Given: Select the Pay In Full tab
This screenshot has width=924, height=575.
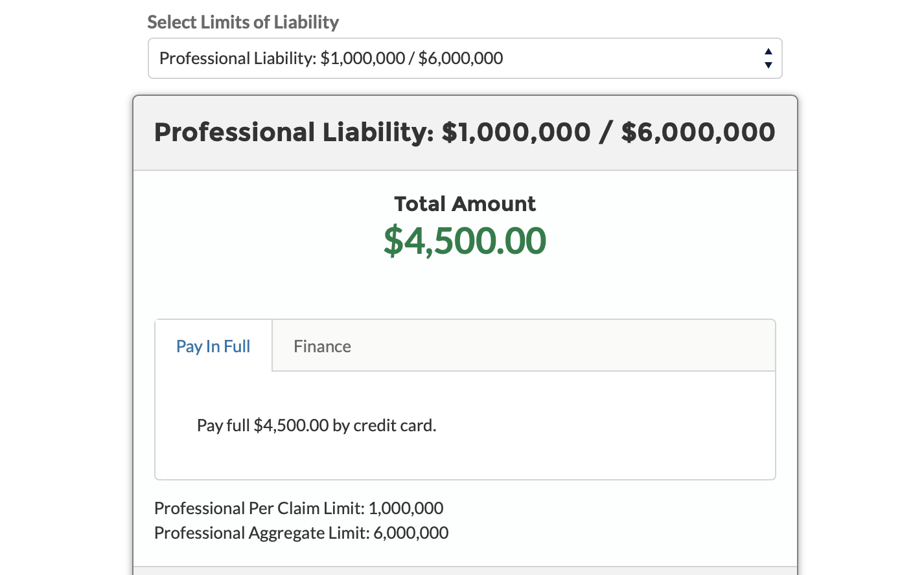Looking at the screenshot, I should 213,346.
